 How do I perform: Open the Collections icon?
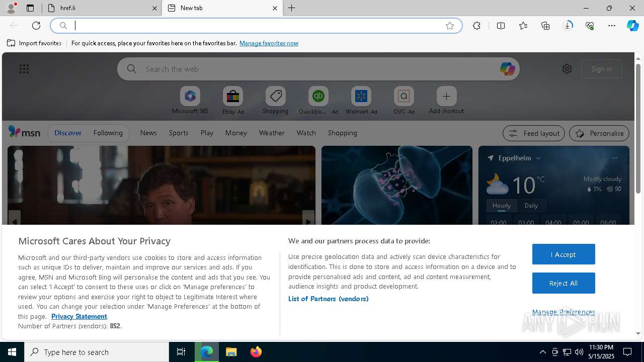(545, 26)
